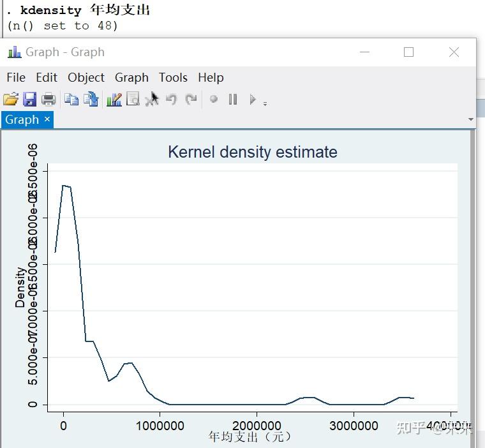Screen dimensions: 485x448
Task: Expand toolbar options arrow after play button
Action: point(265,103)
